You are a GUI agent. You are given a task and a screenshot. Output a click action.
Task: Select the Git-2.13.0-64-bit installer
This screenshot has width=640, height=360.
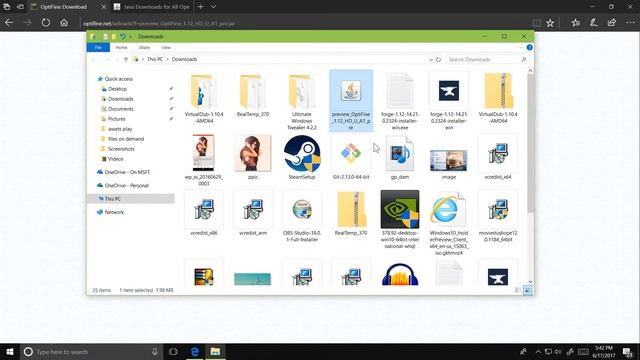351,158
